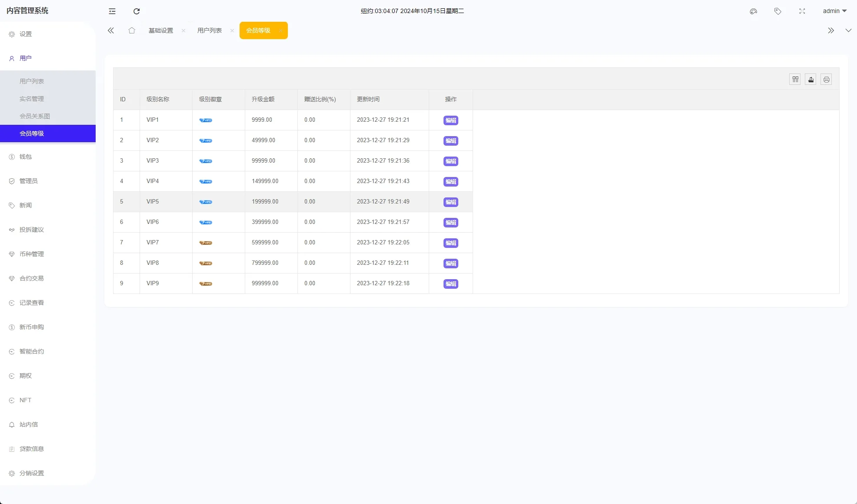The height and width of the screenshot is (504, 857).
Task: Toggle fullscreen mode icon
Action: coord(802,11)
